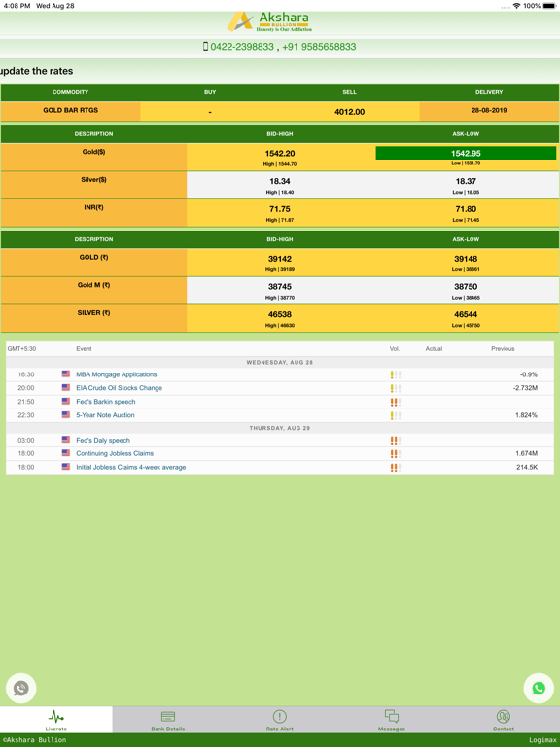This screenshot has height=747, width=560.
Task: Click volatility indicator for EIA Crude Oil
Action: pos(396,388)
